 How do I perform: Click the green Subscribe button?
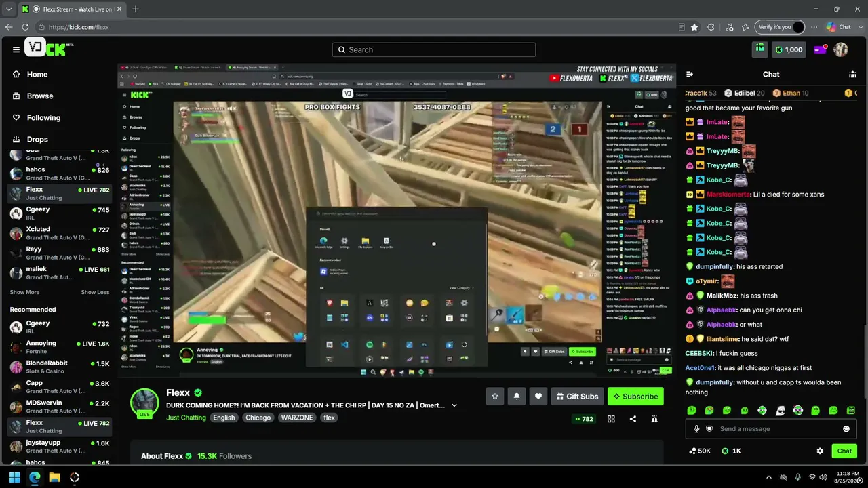tap(635, 396)
